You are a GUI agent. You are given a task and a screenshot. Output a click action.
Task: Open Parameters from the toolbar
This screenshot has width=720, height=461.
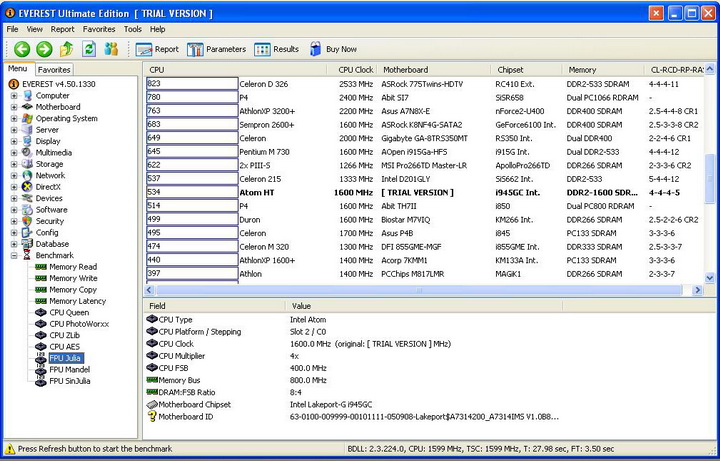[216, 49]
